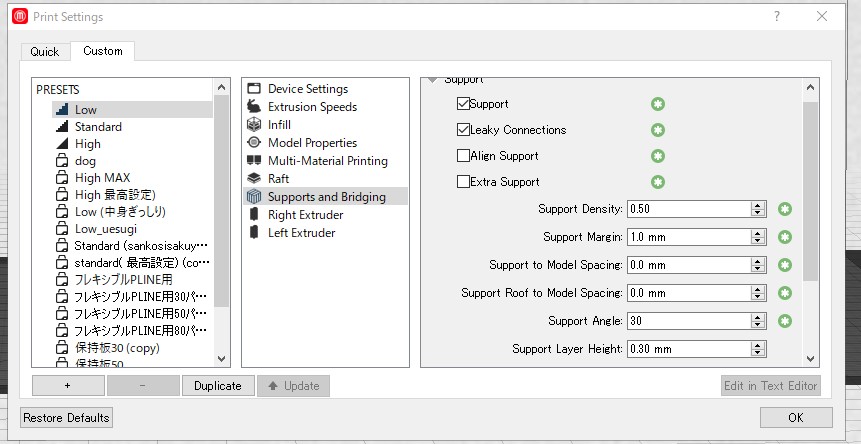
Task: Confirm settings with the OK button
Action: point(796,418)
